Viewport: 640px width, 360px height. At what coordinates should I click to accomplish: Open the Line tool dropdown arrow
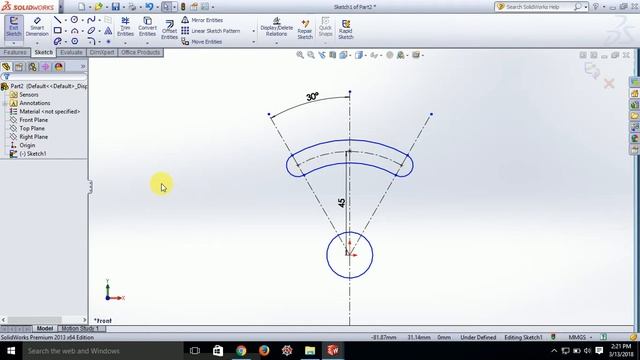(65, 20)
